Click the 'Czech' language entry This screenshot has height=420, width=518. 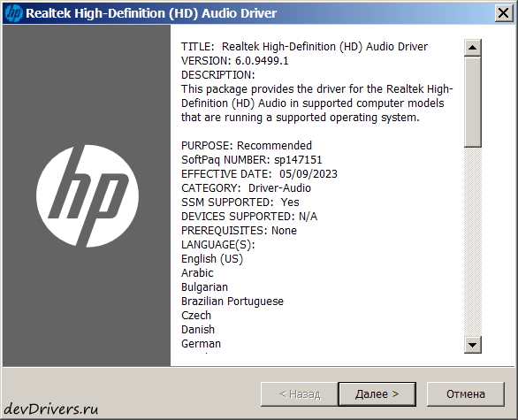point(196,316)
